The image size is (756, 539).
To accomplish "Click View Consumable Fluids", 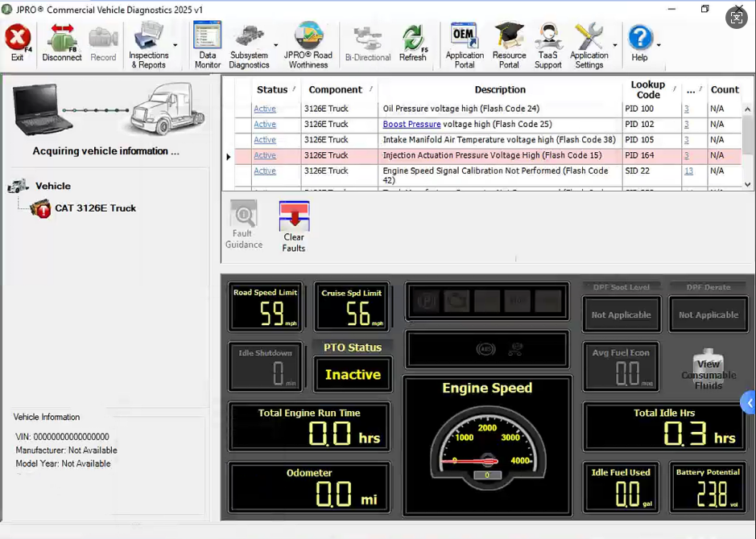I will tap(708, 370).
